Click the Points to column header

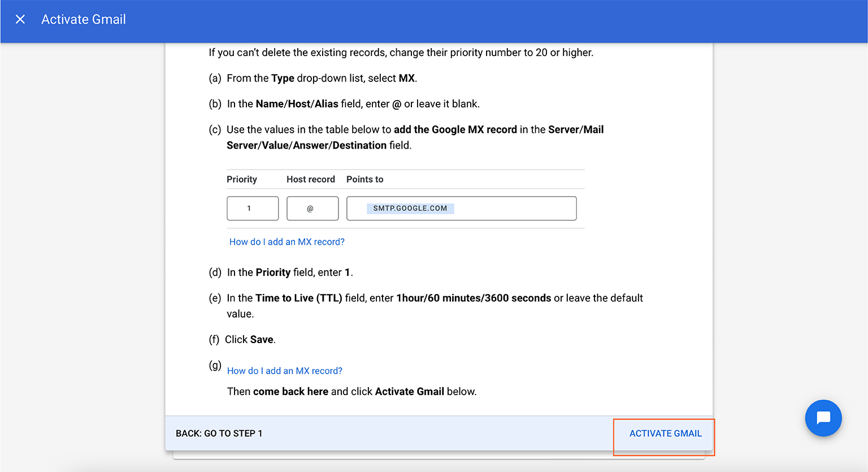click(x=364, y=179)
